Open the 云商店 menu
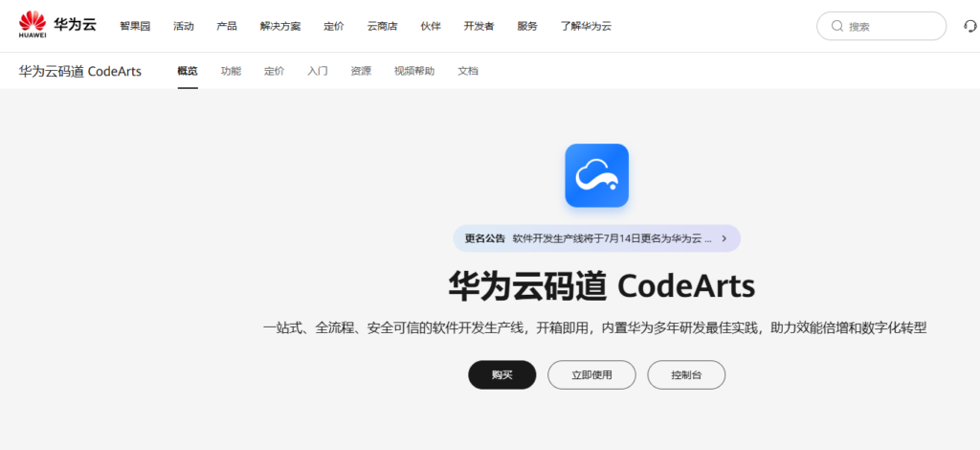This screenshot has height=450, width=980. coord(382,26)
